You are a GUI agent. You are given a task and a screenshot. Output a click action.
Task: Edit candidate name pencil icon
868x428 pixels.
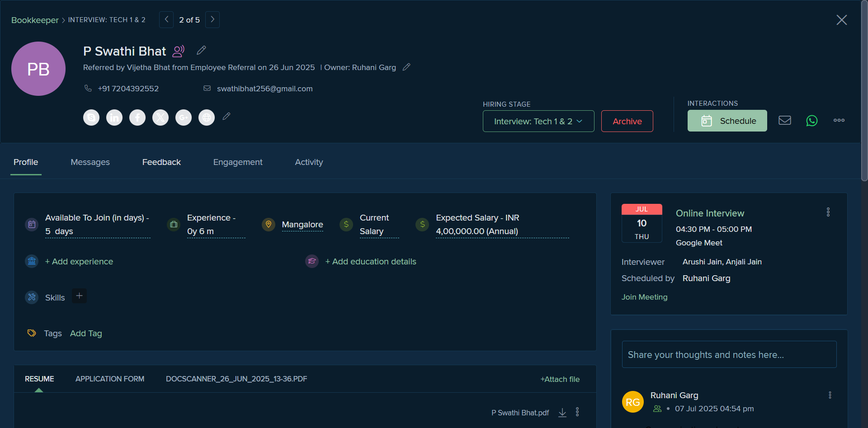(x=201, y=50)
